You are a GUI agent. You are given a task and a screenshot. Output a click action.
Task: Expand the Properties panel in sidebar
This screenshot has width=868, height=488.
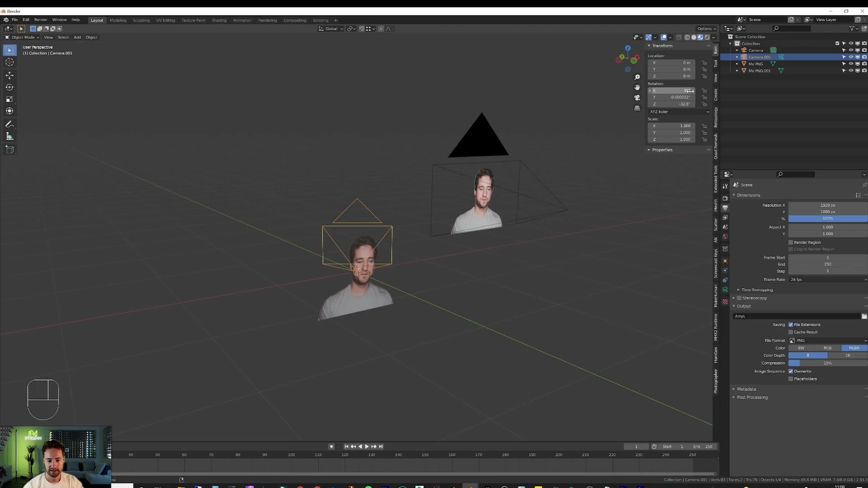pyautogui.click(x=662, y=150)
